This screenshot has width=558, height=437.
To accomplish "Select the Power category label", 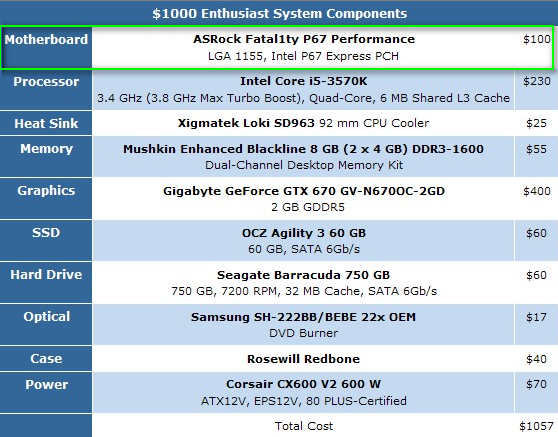I will [x=47, y=385].
